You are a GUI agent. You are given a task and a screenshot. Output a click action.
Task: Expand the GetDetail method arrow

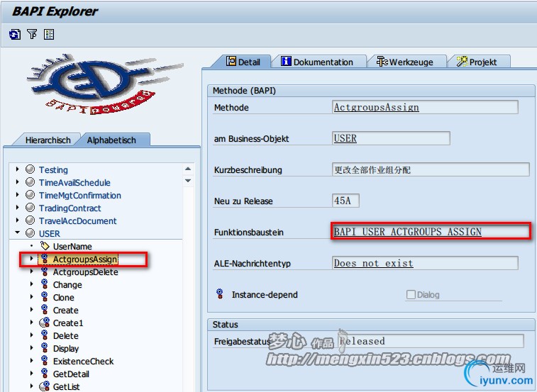tap(31, 373)
